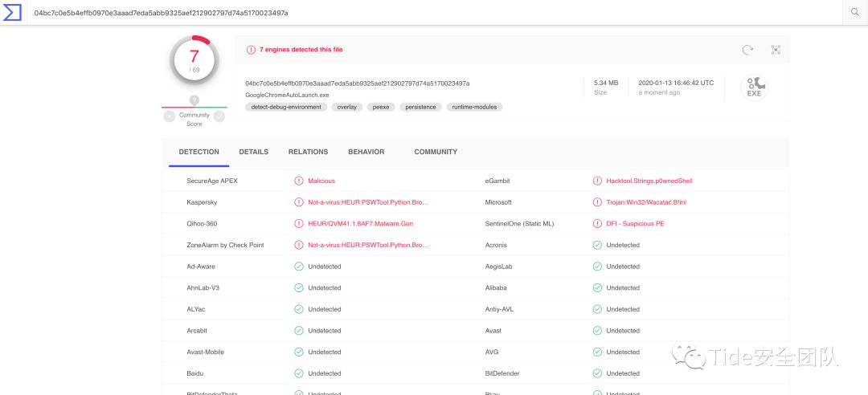
Task: Click the Acronis undetected checkmark icon
Action: 597,245
